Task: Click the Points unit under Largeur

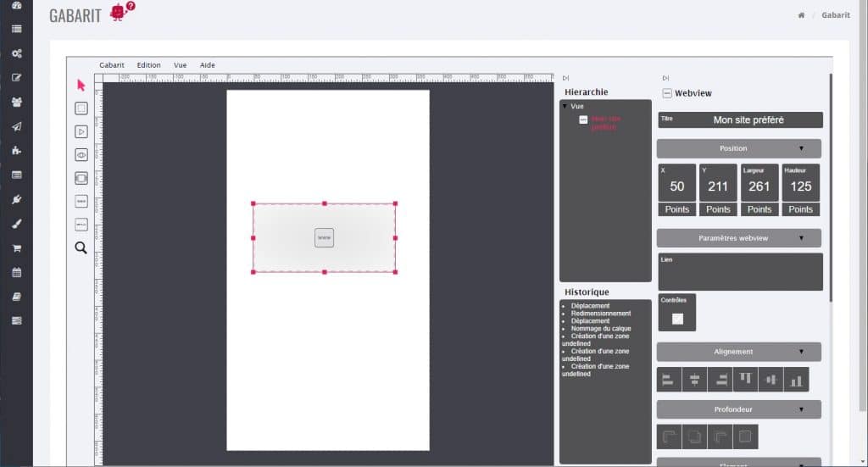Action: (759, 209)
